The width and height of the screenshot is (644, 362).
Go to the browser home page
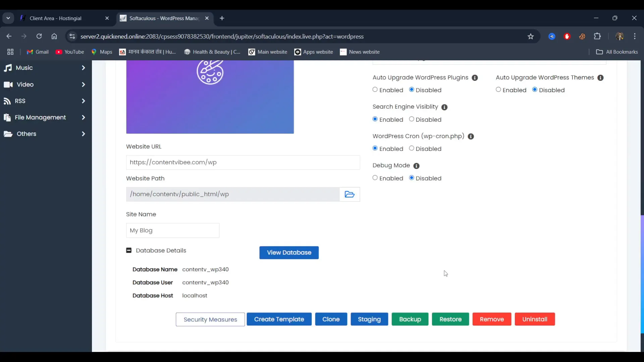tap(54, 37)
